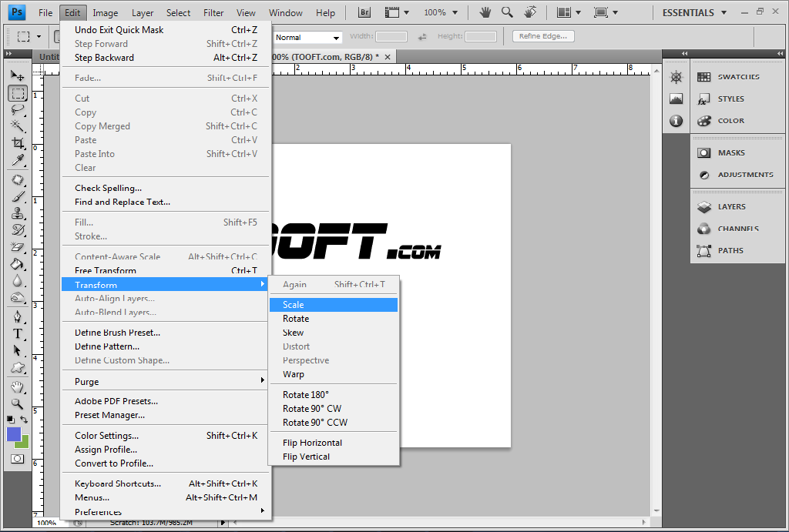Choose Warp in Transform submenu
Screen dimensions: 789x532
[334, 374]
